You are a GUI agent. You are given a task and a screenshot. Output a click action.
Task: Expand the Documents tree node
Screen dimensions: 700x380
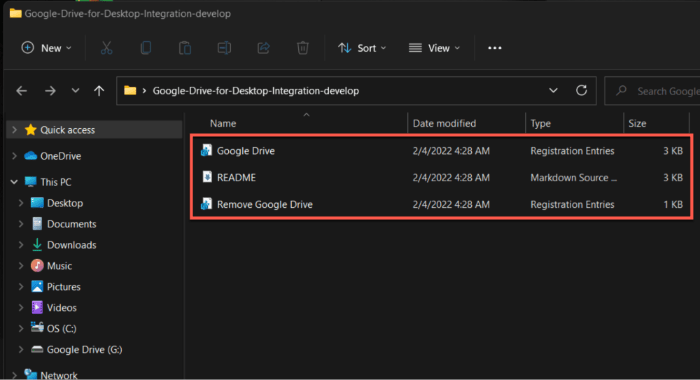pos(21,224)
